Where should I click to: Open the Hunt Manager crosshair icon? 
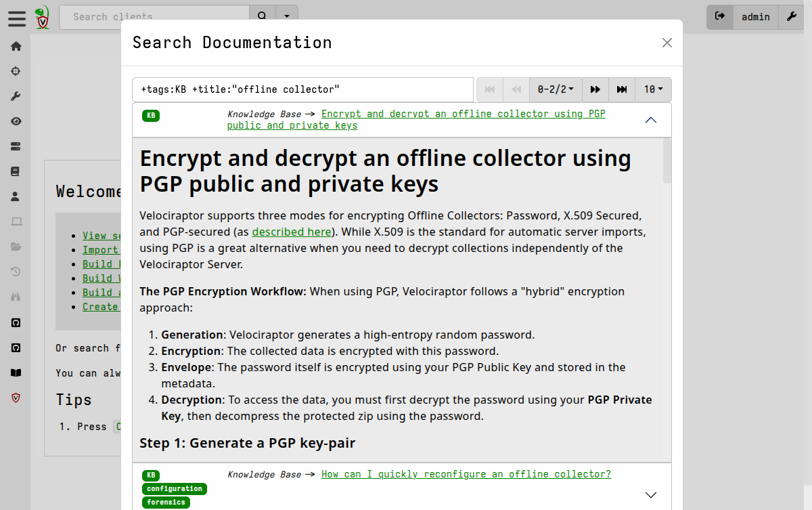pos(16,70)
